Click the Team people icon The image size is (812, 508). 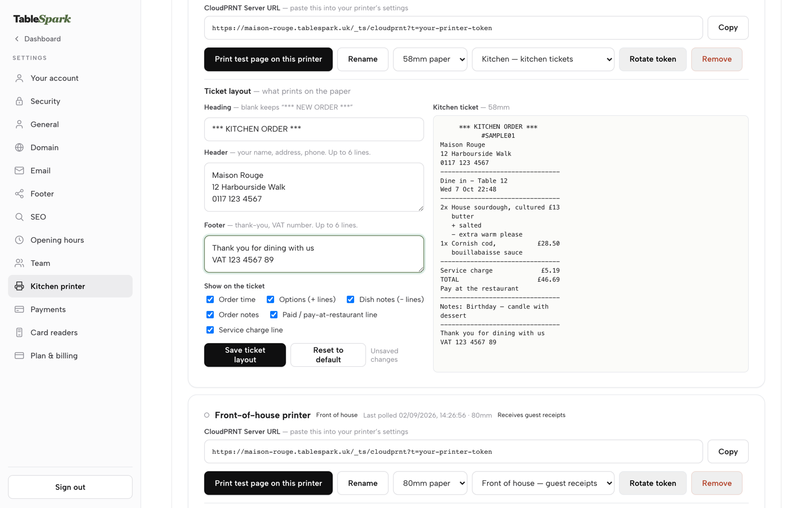click(19, 264)
